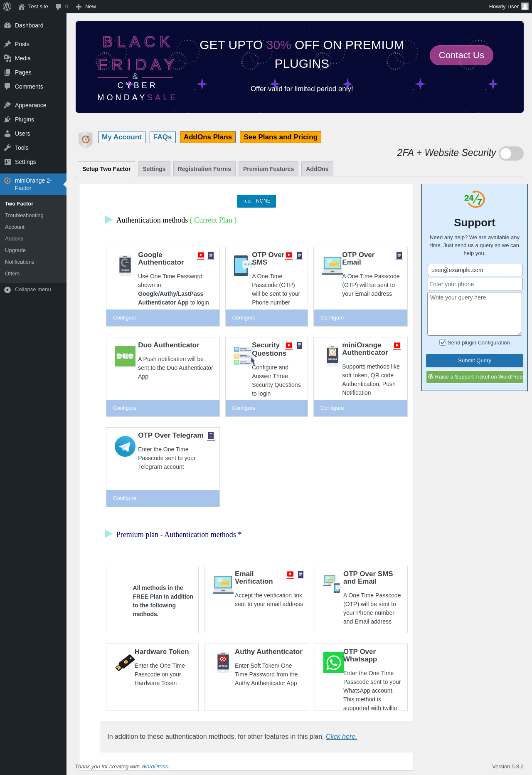Open the WordPress logo menu
The height and width of the screenshot is (775, 532).
pyautogui.click(x=7, y=7)
